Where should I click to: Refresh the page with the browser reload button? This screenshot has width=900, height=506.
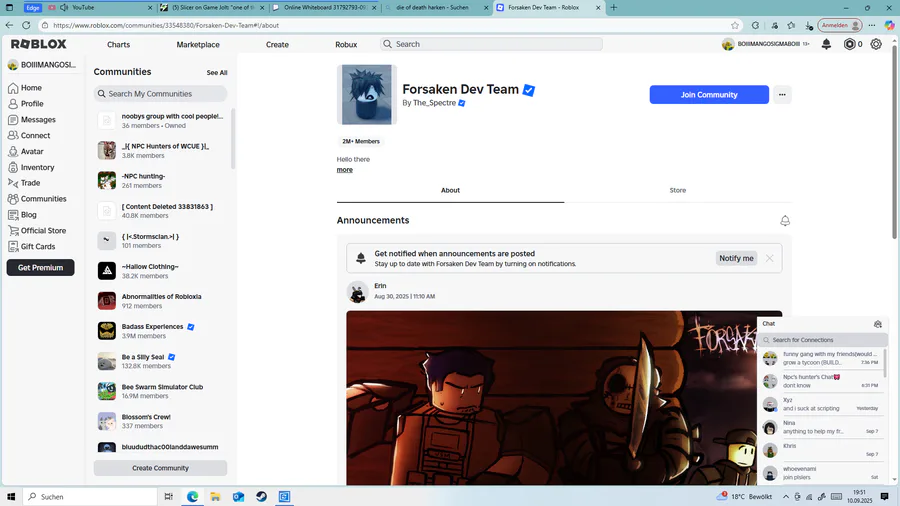pos(26,25)
